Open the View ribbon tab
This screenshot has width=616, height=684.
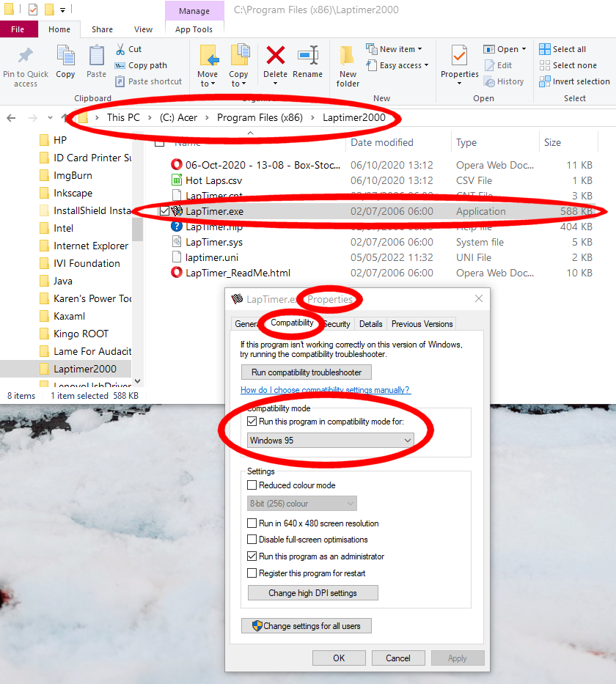tap(143, 29)
